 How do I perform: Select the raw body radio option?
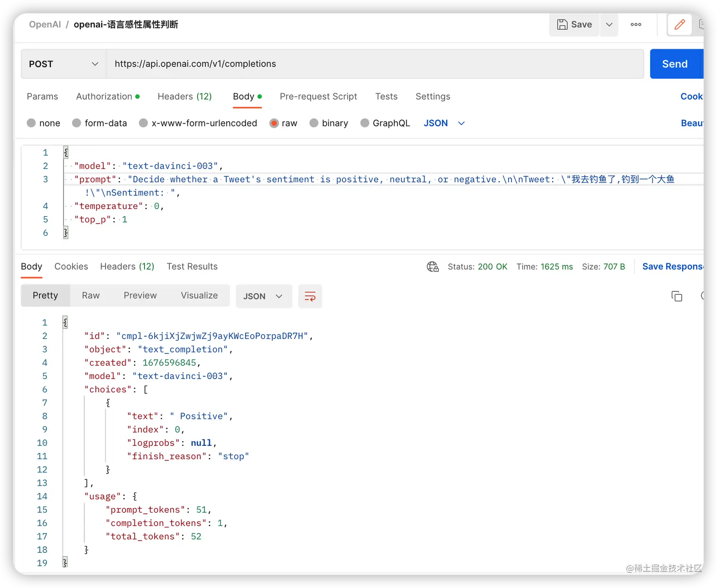pyautogui.click(x=274, y=123)
